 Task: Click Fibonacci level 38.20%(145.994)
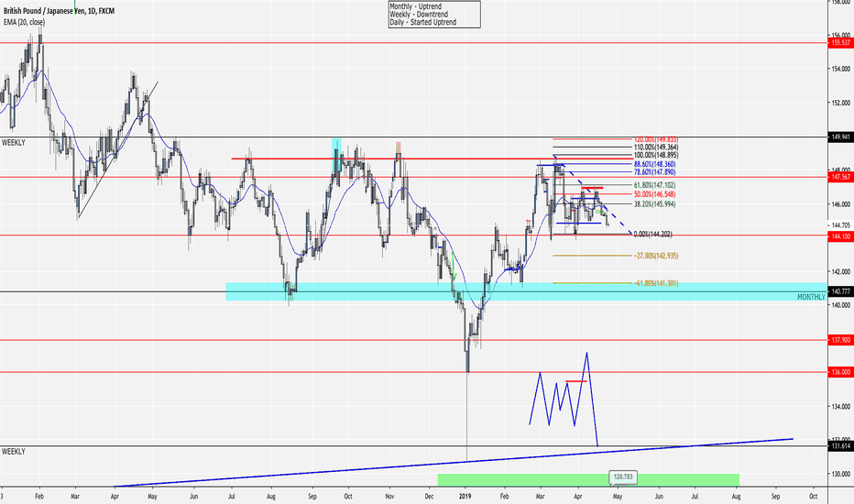654,204
